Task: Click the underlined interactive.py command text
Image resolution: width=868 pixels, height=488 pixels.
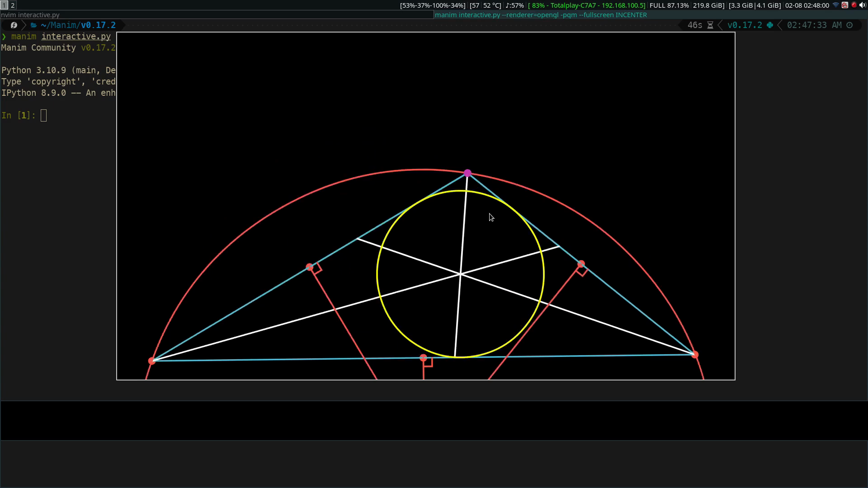Action: (x=76, y=37)
